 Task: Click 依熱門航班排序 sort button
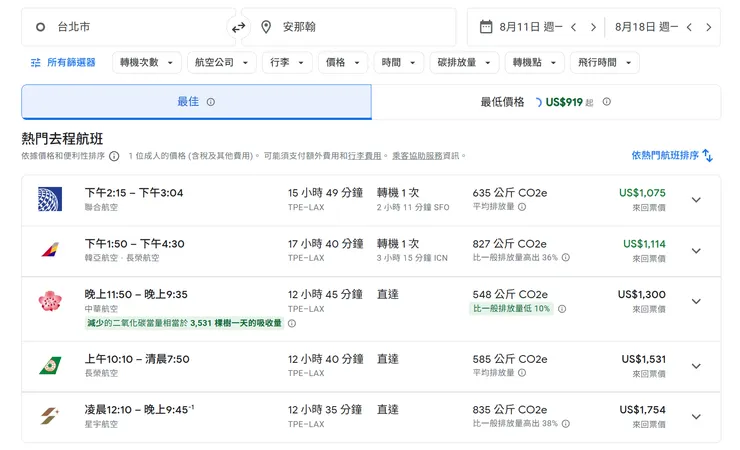[672, 155]
